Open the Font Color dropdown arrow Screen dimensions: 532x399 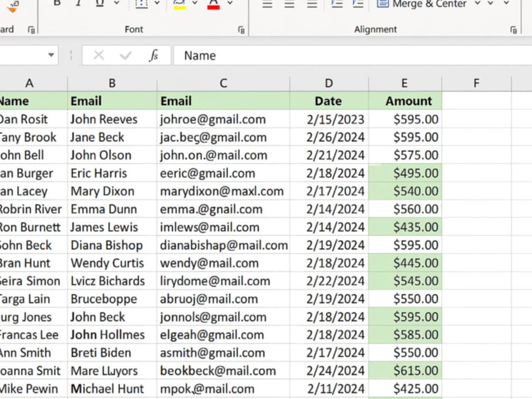coord(230,3)
